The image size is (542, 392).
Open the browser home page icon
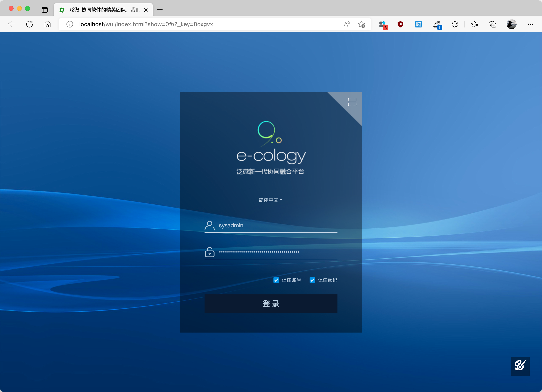tap(48, 24)
